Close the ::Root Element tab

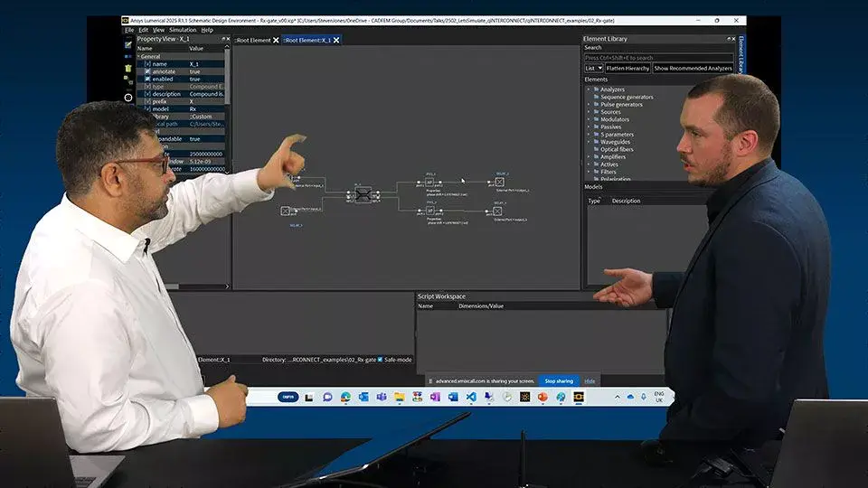[x=276, y=40]
